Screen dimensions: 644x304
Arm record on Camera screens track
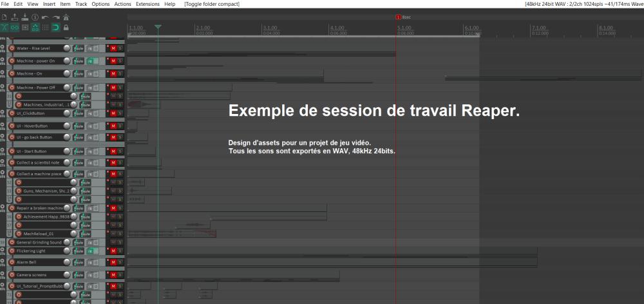coord(12,275)
